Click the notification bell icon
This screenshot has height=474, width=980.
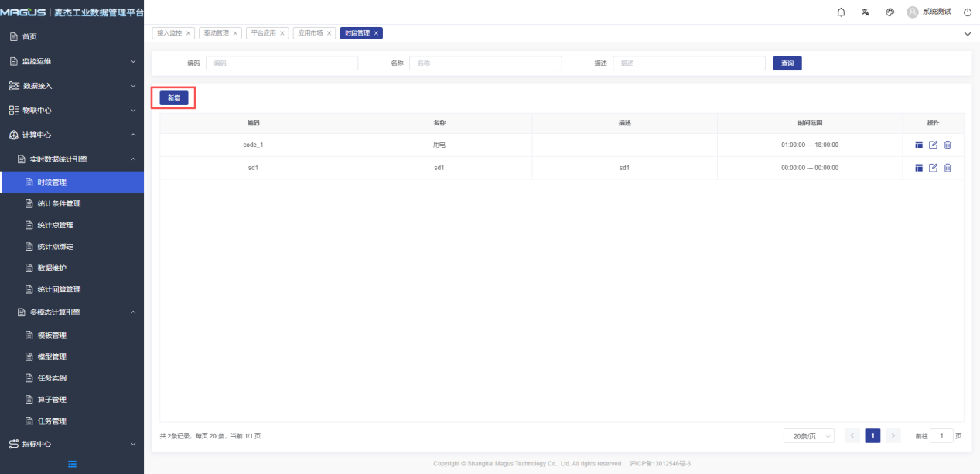[x=842, y=12]
